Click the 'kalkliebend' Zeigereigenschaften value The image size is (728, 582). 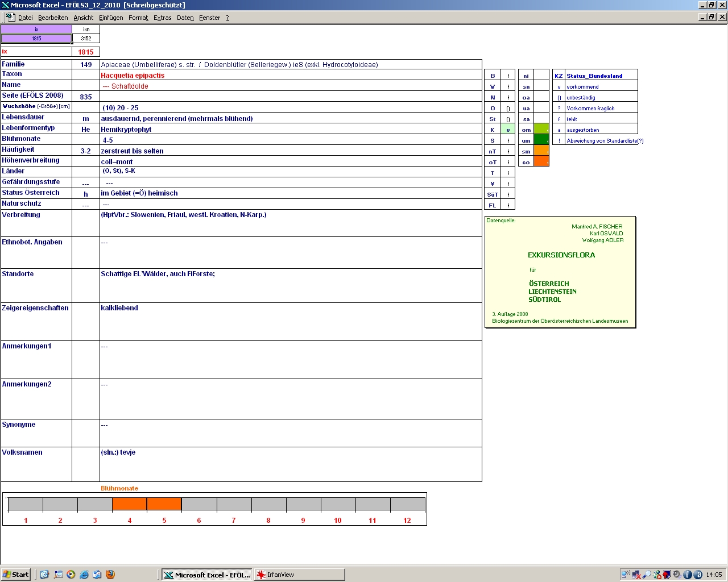(x=119, y=308)
